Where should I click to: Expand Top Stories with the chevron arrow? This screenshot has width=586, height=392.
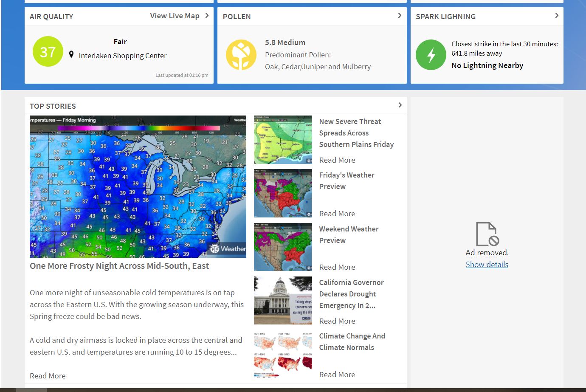[x=400, y=105]
